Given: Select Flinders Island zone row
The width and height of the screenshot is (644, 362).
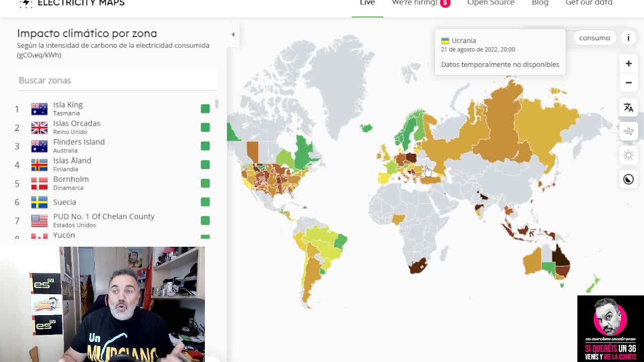Looking at the screenshot, I should pyautogui.click(x=113, y=146).
